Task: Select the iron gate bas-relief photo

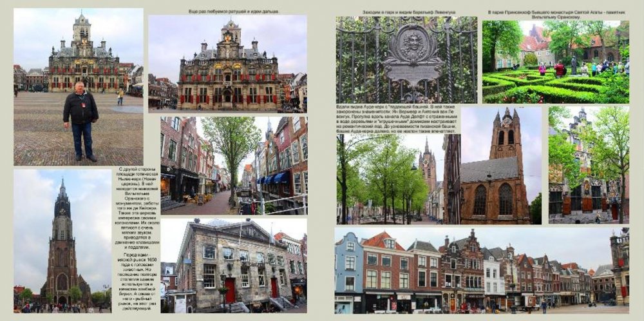Action: point(406,61)
